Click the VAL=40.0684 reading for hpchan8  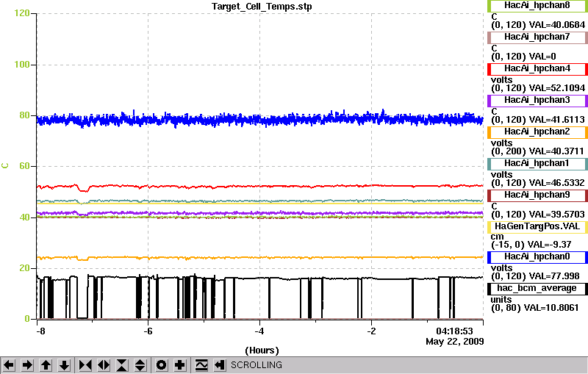[x=557, y=25]
